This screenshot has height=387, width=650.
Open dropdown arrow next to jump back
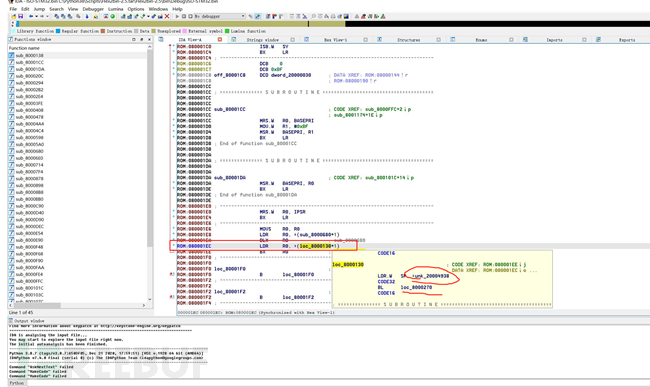[x=36, y=17]
